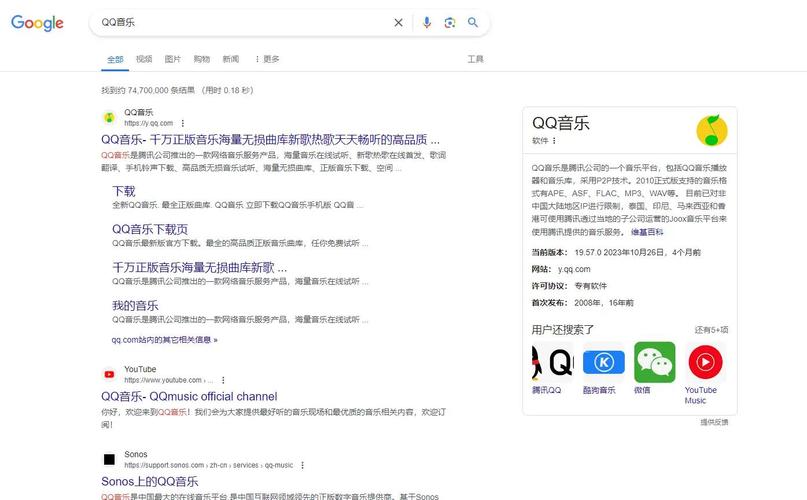Focus the QQ音乐 search input field

click(242, 23)
